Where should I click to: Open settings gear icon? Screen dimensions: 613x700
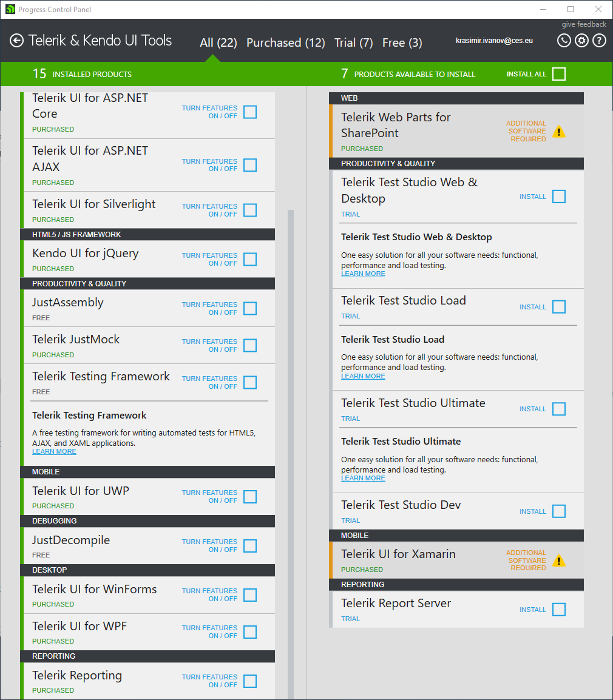[x=581, y=41]
